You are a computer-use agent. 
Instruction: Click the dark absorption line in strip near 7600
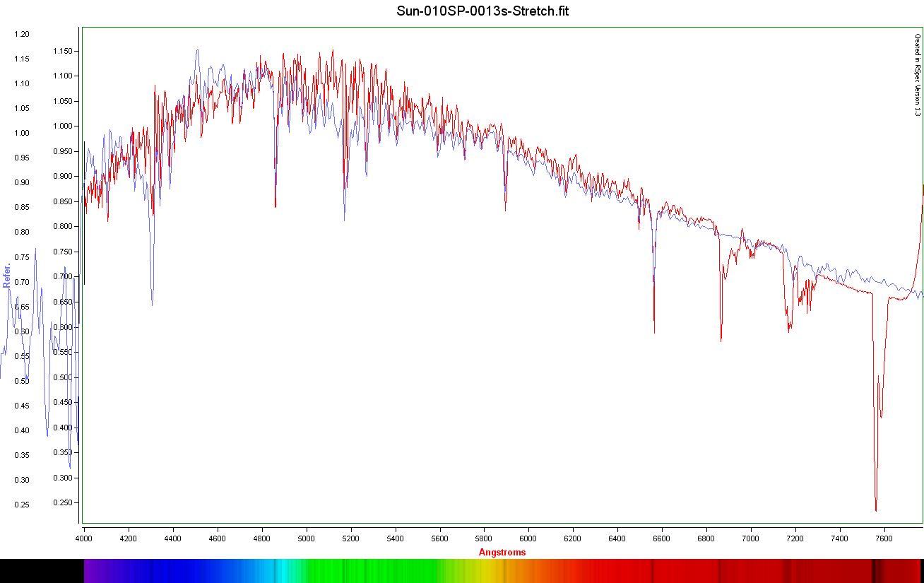(x=876, y=571)
